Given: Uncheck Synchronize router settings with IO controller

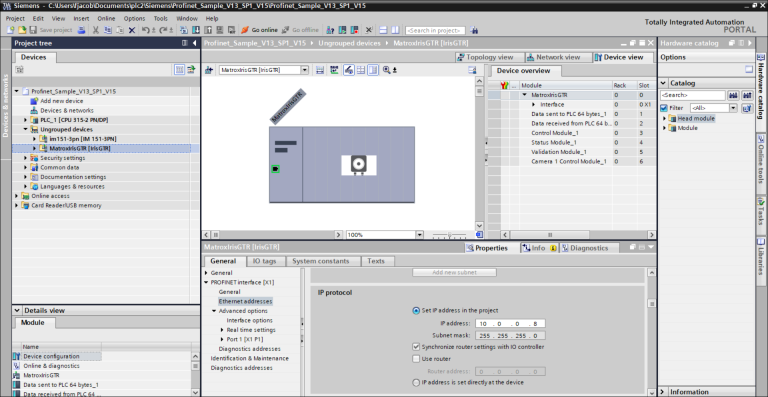Looking at the screenshot, I should (416, 347).
